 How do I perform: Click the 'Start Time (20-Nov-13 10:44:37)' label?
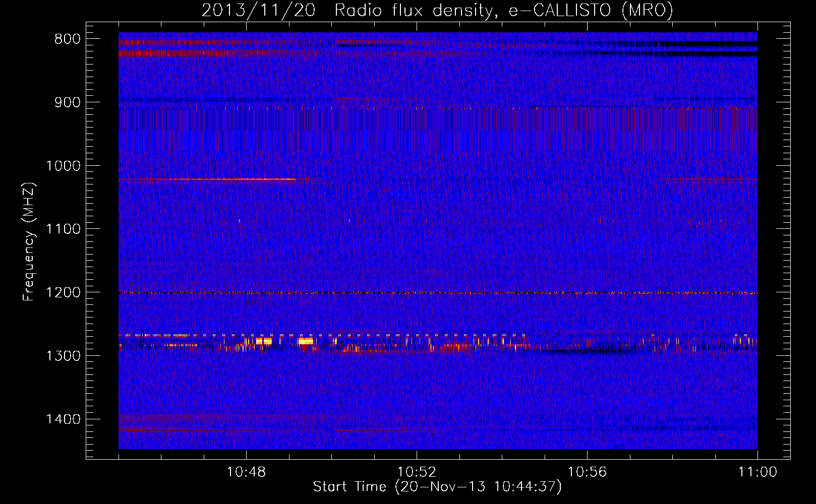(x=437, y=487)
